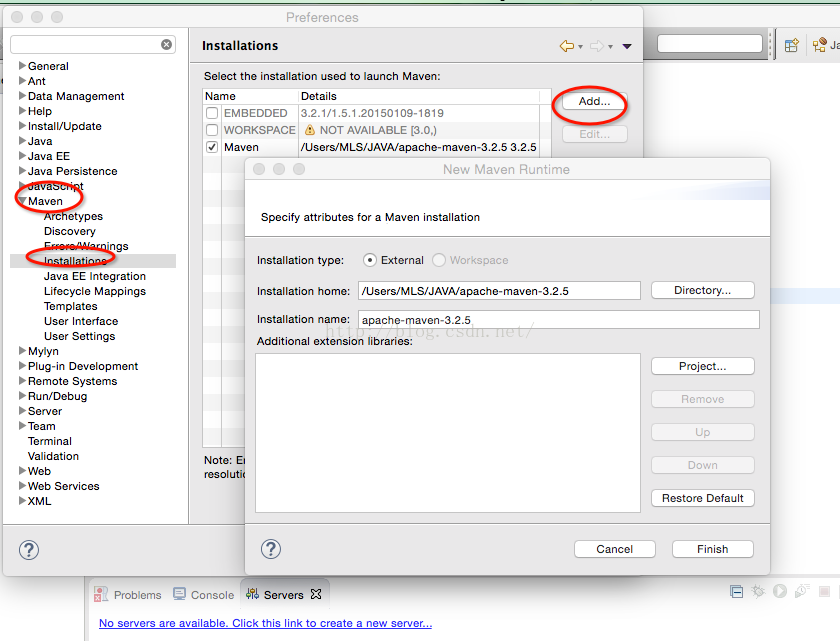The image size is (840, 641).
Task: Click the create a new server link
Action: (265, 623)
